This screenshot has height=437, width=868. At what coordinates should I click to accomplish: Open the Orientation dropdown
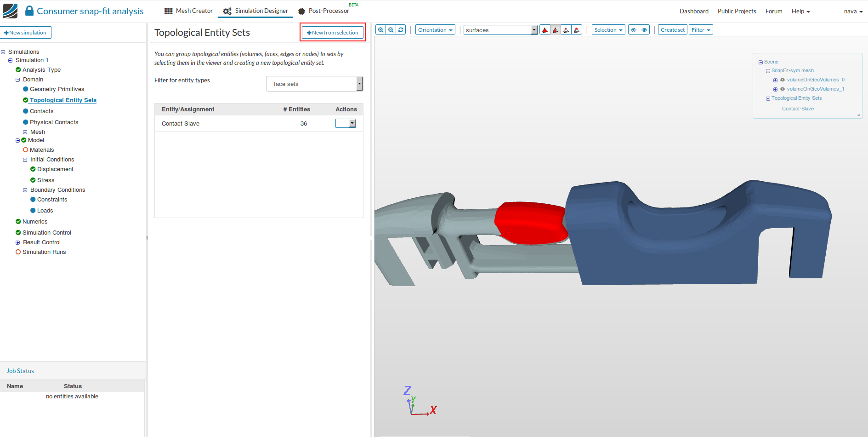[435, 30]
